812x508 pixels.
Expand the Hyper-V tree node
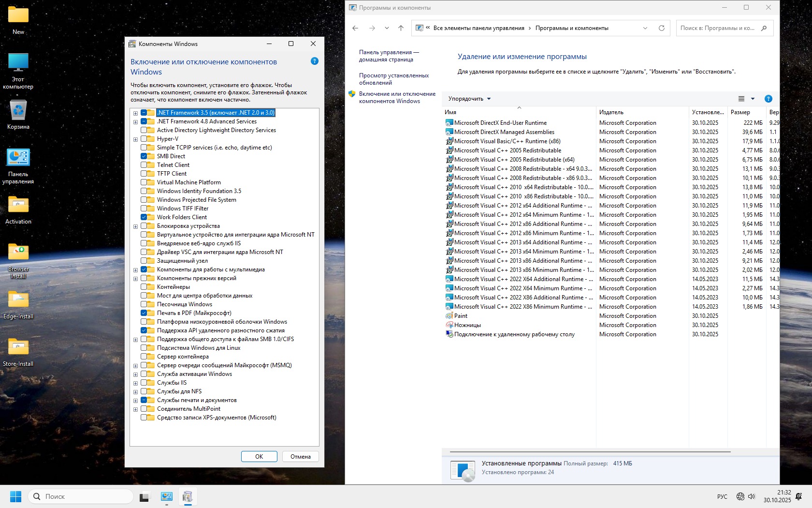point(135,139)
